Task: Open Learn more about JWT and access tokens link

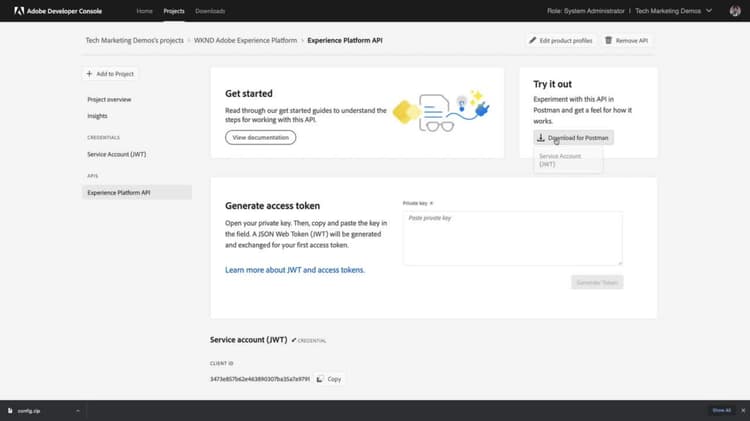Action: (295, 270)
